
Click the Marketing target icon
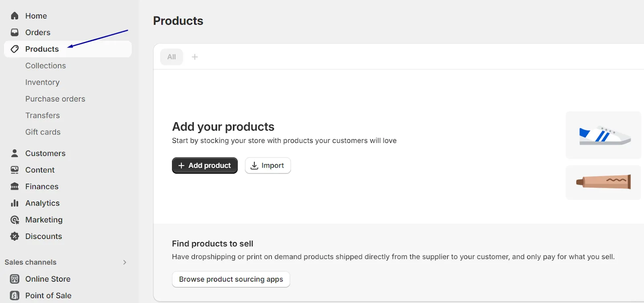tap(14, 220)
